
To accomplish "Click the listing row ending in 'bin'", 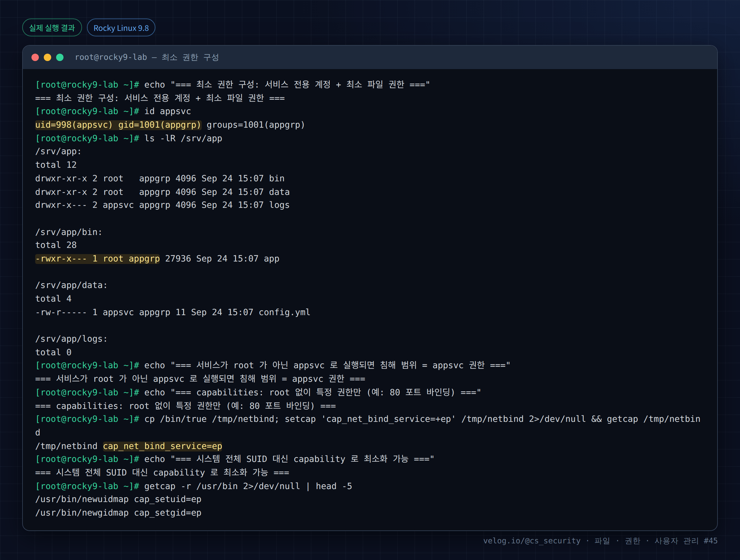I will click(160, 178).
